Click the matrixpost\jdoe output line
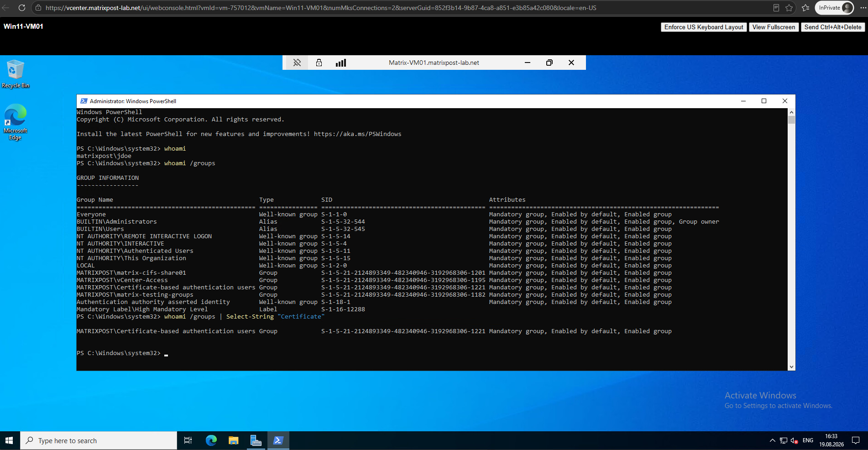This screenshot has width=868, height=450. (x=104, y=156)
